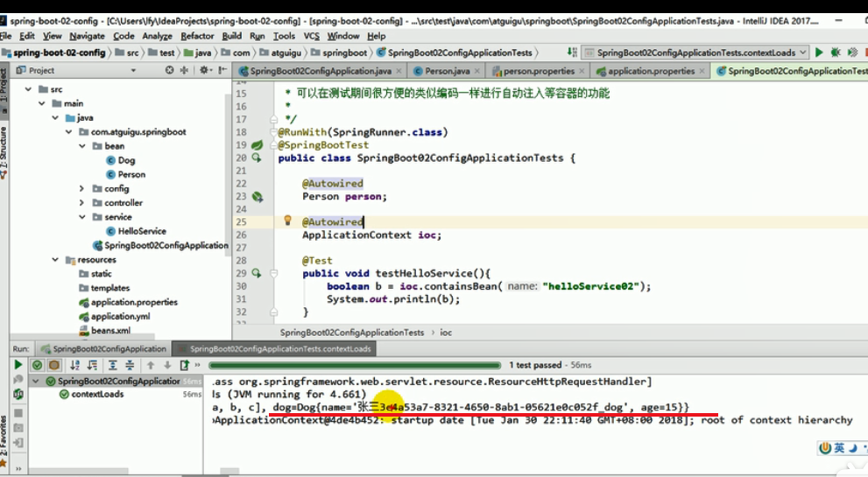Click Spring leaf gutter icon line 19
Screen dimensions: 868x477
(x=257, y=145)
